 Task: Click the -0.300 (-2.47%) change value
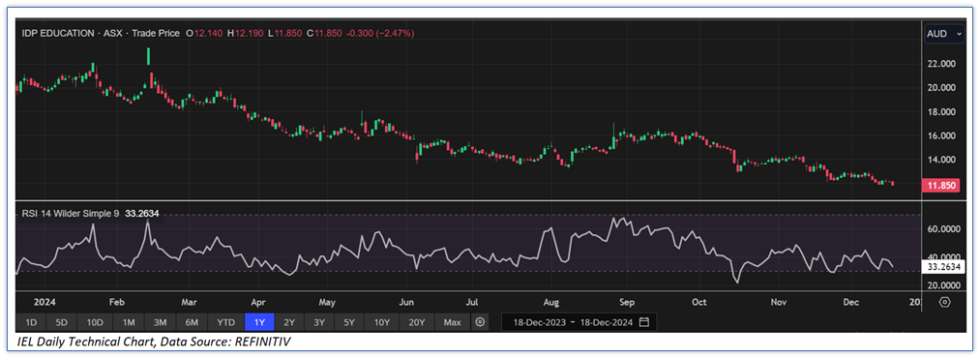click(380, 33)
